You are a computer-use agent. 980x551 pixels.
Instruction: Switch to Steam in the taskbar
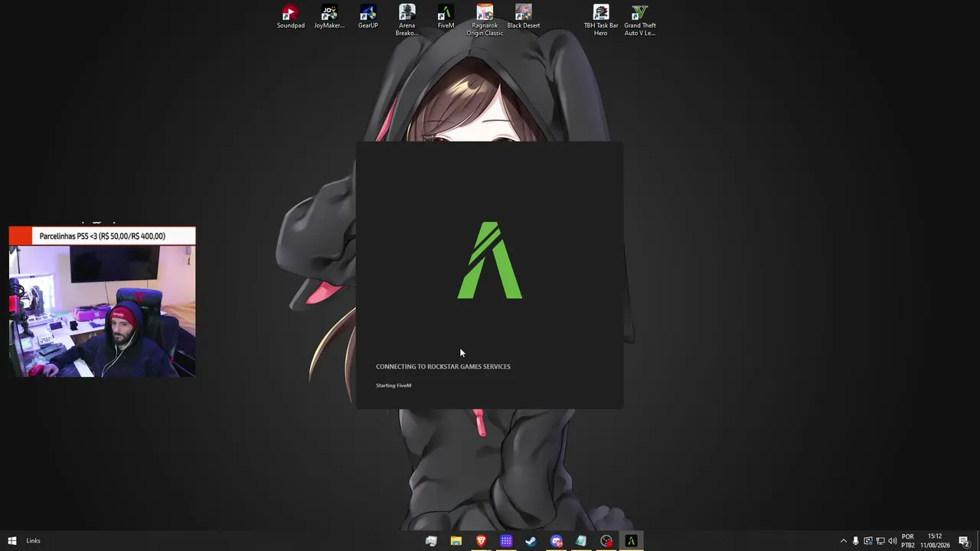click(531, 541)
